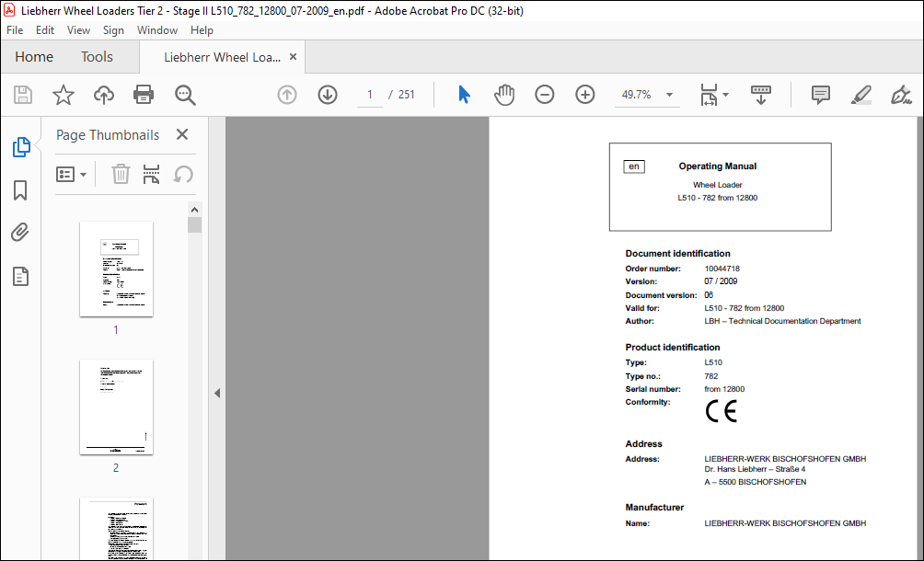Open fit page width options icon
This screenshot has width=924, height=561.
pos(709,95)
